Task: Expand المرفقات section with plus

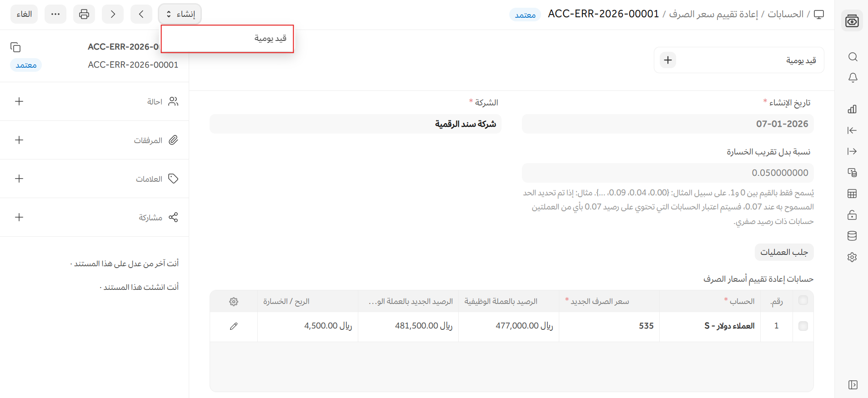Action: pos(19,140)
